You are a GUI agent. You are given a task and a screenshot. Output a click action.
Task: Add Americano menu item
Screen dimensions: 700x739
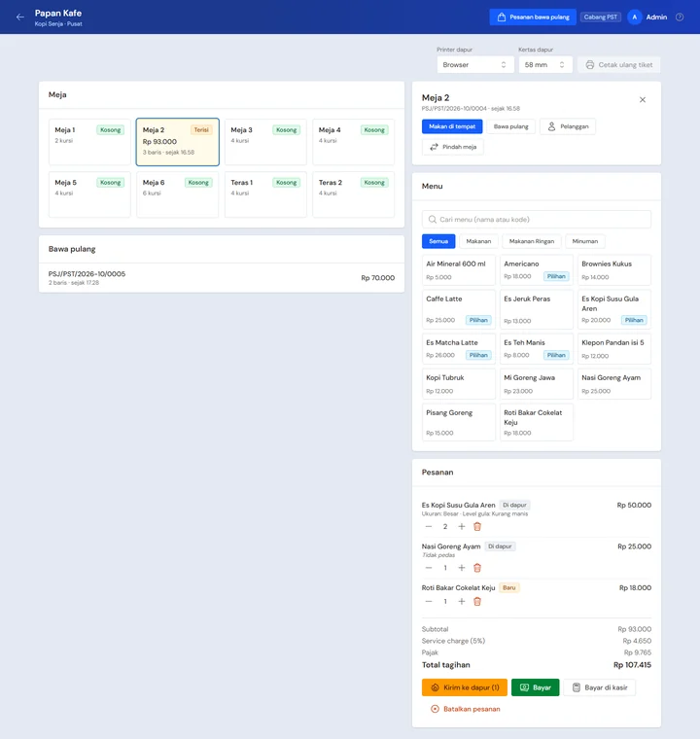click(537, 270)
